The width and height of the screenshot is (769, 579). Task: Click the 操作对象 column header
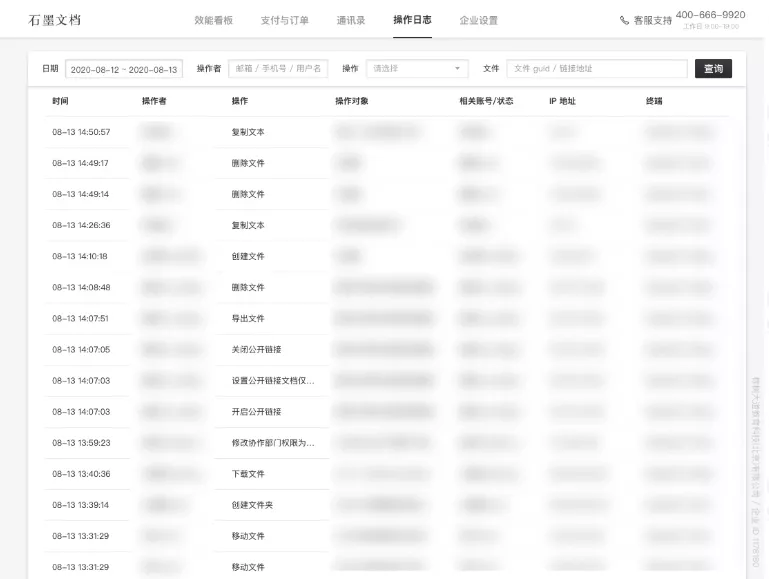352,101
